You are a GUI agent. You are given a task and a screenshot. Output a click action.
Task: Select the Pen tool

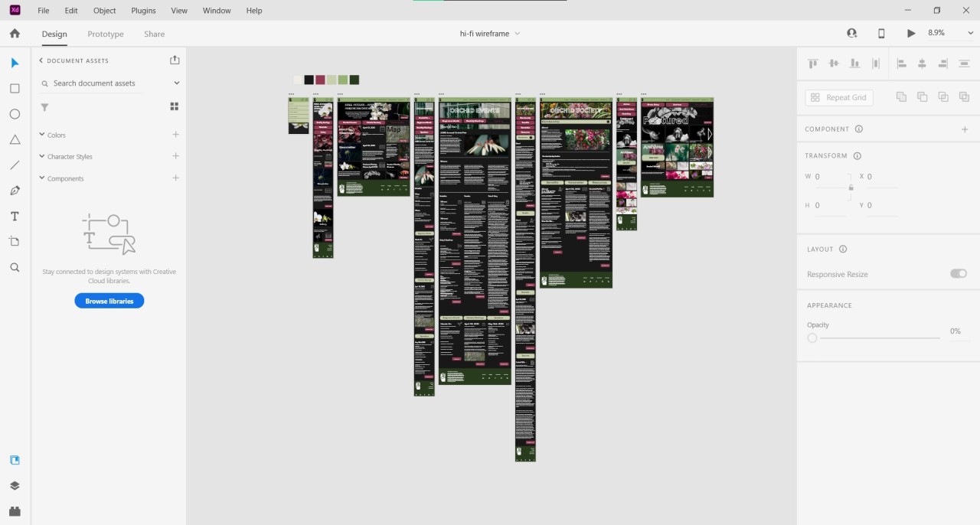point(15,191)
